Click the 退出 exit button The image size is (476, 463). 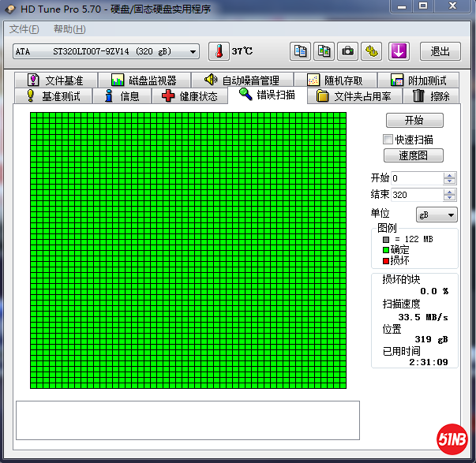pos(440,51)
